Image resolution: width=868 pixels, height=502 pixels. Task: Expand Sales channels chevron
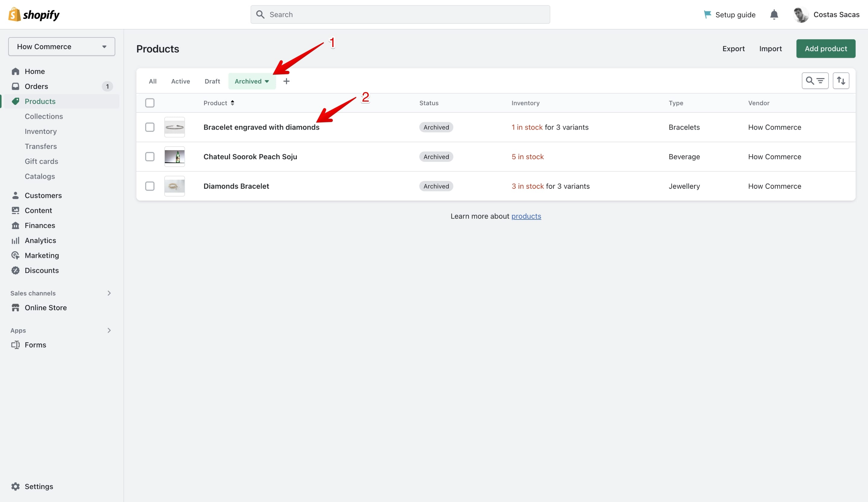[109, 293]
